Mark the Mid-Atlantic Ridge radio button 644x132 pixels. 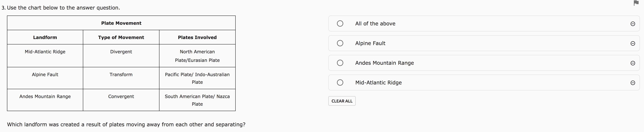click(340, 82)
